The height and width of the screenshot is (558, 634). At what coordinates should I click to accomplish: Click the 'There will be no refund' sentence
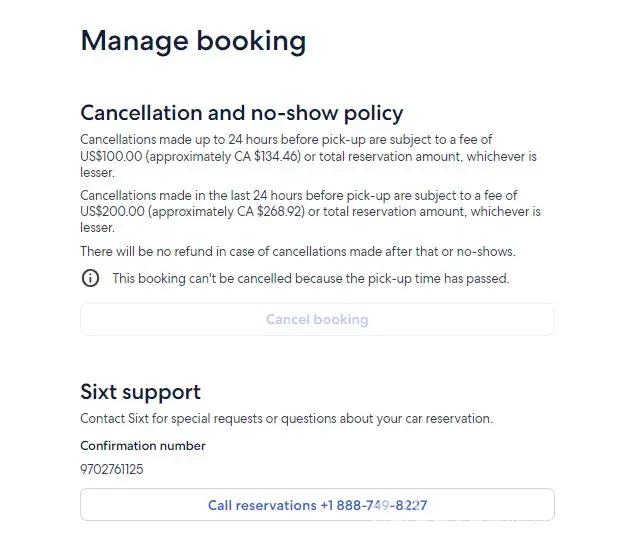tap(297, 251)
